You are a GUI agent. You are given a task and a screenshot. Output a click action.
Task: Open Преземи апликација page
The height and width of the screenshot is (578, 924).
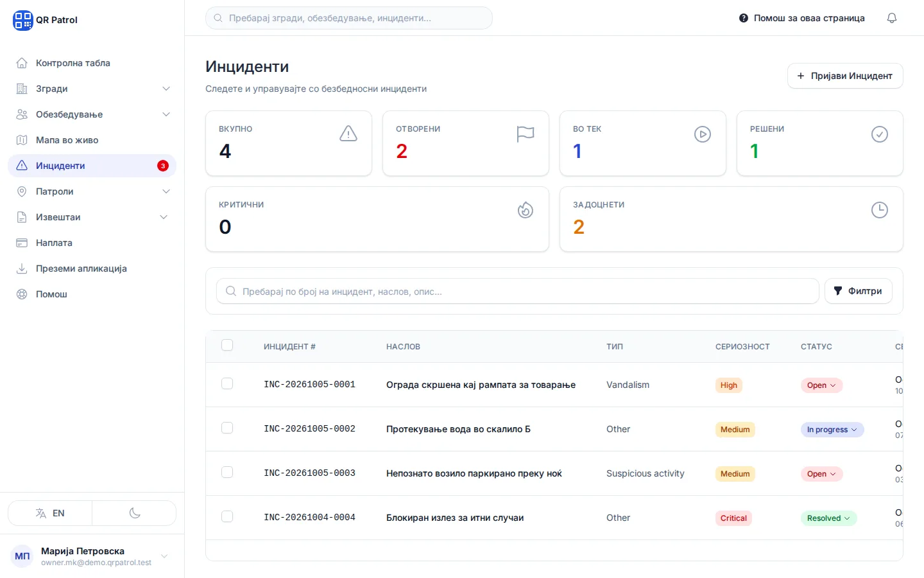(x=92, y=268)
